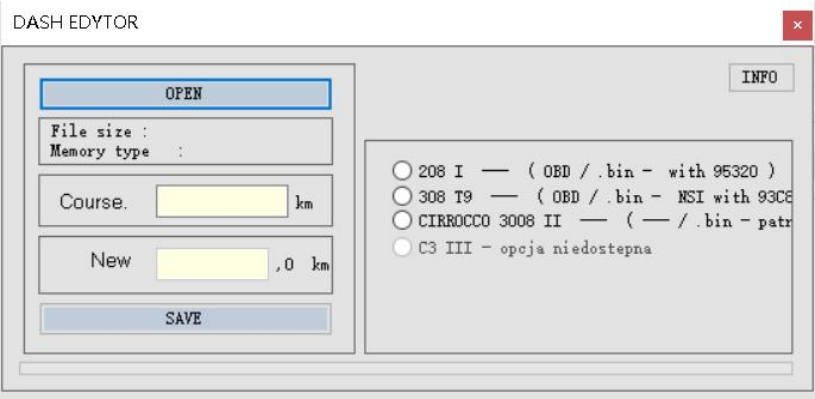Click the OPEN button
Image resolution: width=815 pixels, height=399 pixels.
[x=185, y=94]
